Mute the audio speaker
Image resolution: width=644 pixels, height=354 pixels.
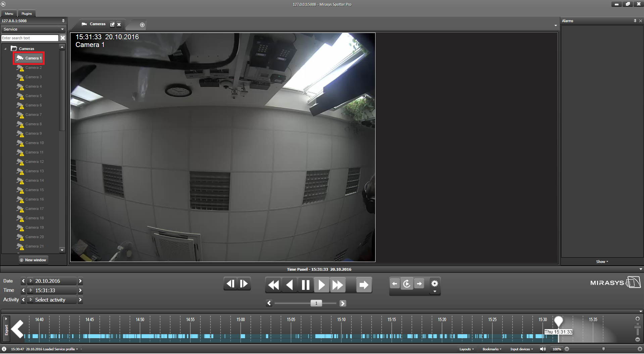coord(543,349)
